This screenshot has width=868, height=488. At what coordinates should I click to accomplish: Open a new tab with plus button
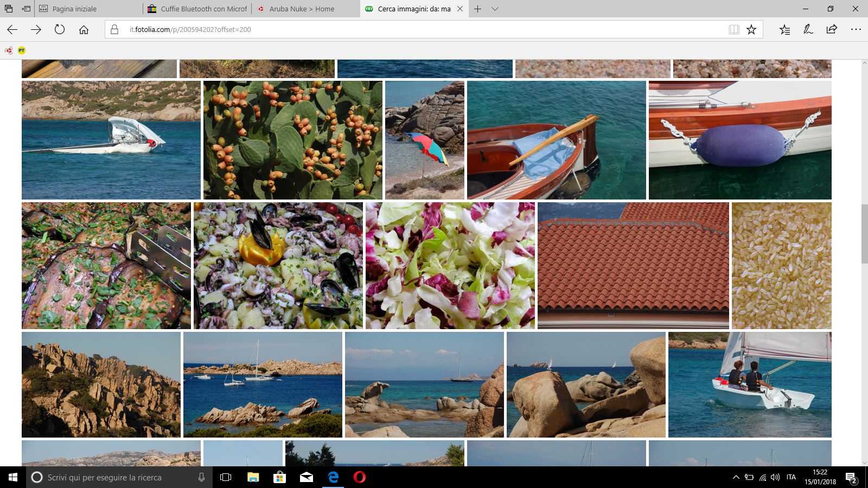pos(477,9)
